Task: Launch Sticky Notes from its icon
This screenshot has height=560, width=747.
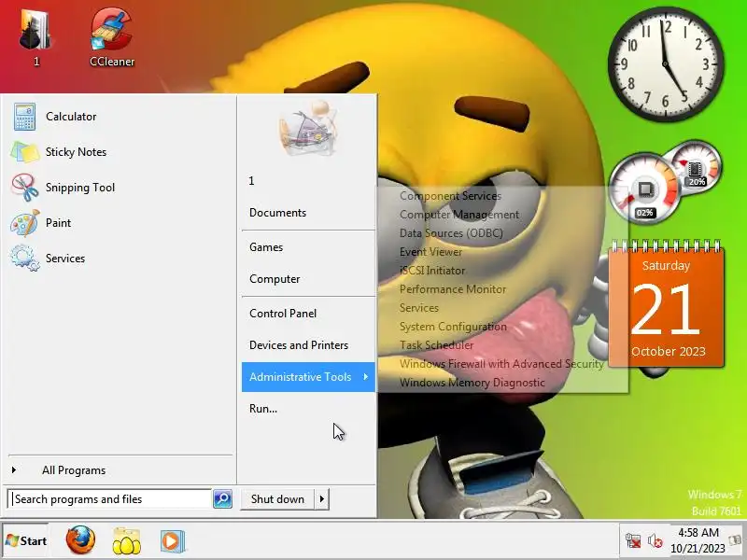Action: pyautogui.click(x=24, y=152)
